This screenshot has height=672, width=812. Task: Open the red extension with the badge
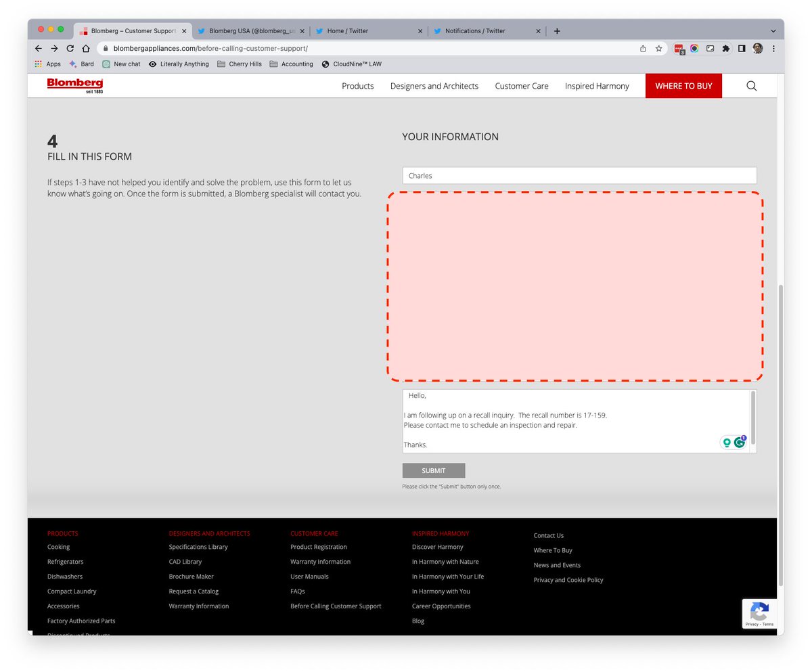coord(679,49)
